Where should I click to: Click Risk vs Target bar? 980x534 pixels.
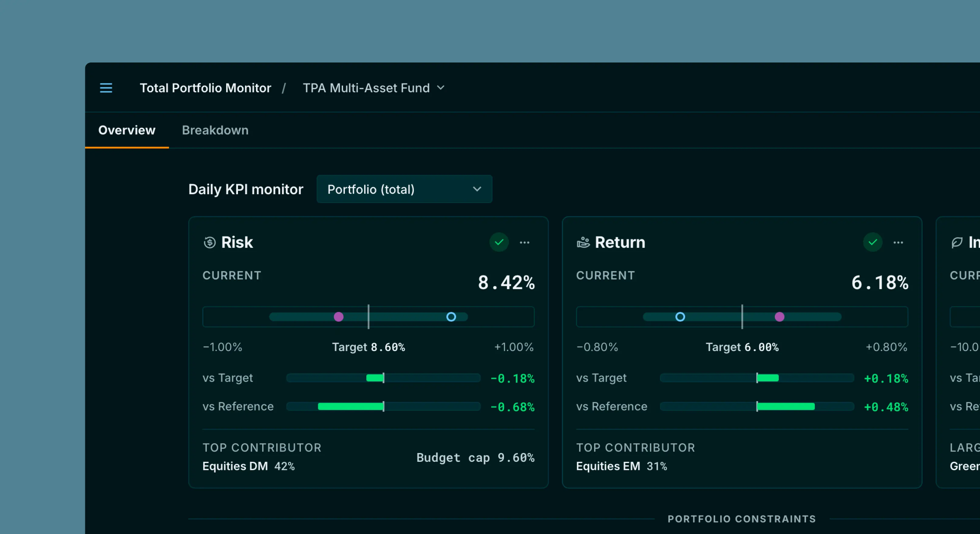pyautogui.click(x=383, y=378)
